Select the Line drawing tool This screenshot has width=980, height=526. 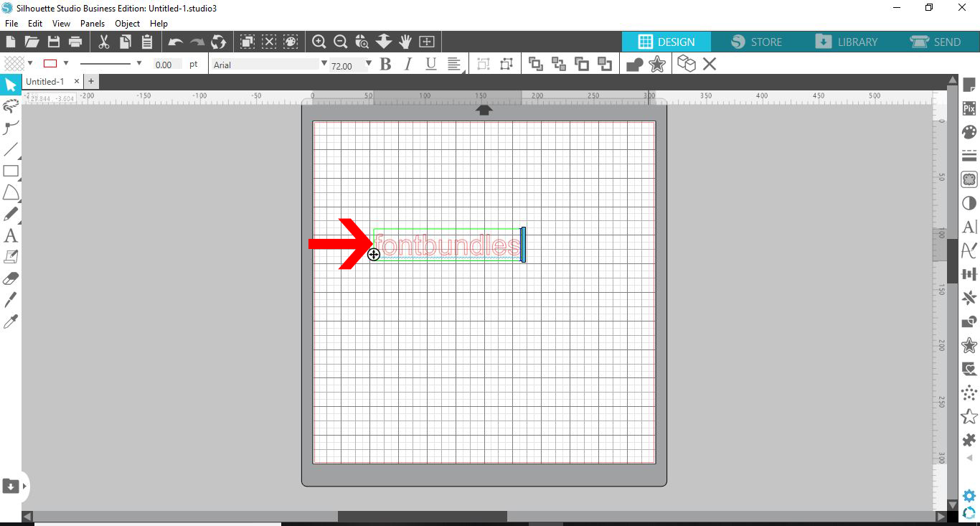pos(11,150)
